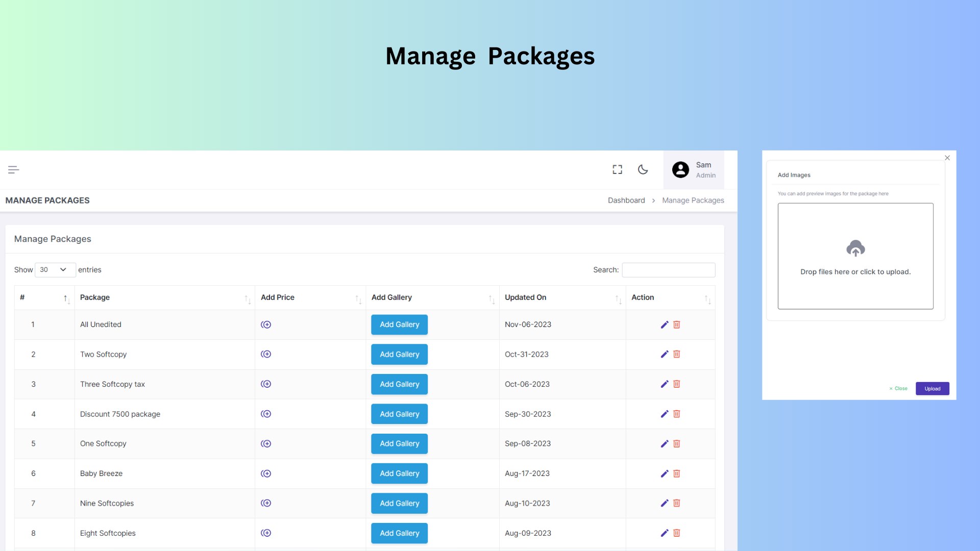Select Manage Packages in the breadcrumb
Viewport: 980px width, 551px height.
click(x=693, y=200)
